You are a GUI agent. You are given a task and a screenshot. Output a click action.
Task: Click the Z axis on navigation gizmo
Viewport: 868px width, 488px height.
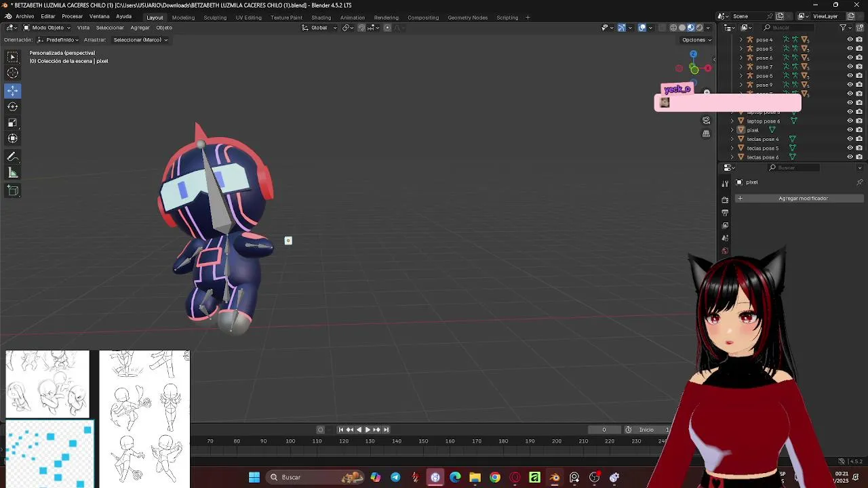(693, 54)
